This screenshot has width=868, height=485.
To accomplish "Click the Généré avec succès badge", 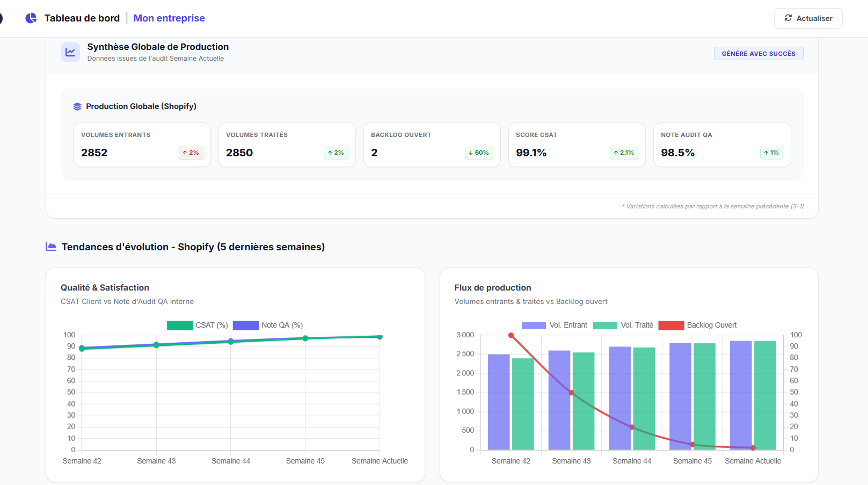I will [758, 54].
